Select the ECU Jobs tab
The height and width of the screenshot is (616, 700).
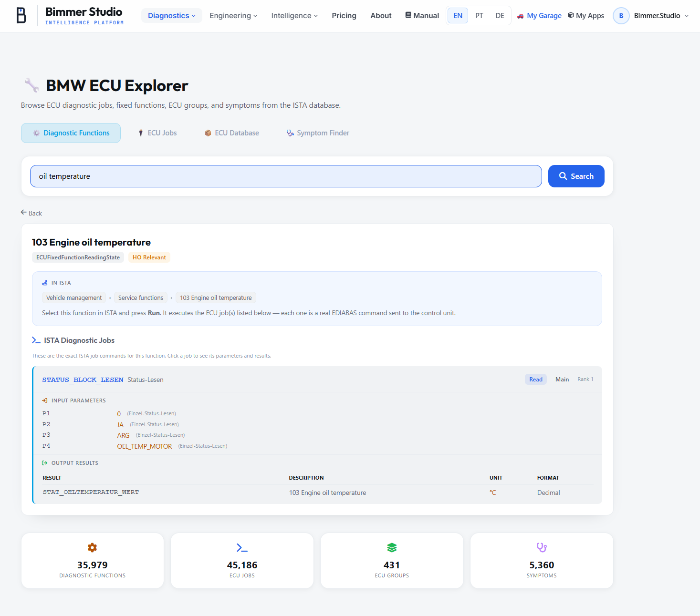[x=157, y=133]
